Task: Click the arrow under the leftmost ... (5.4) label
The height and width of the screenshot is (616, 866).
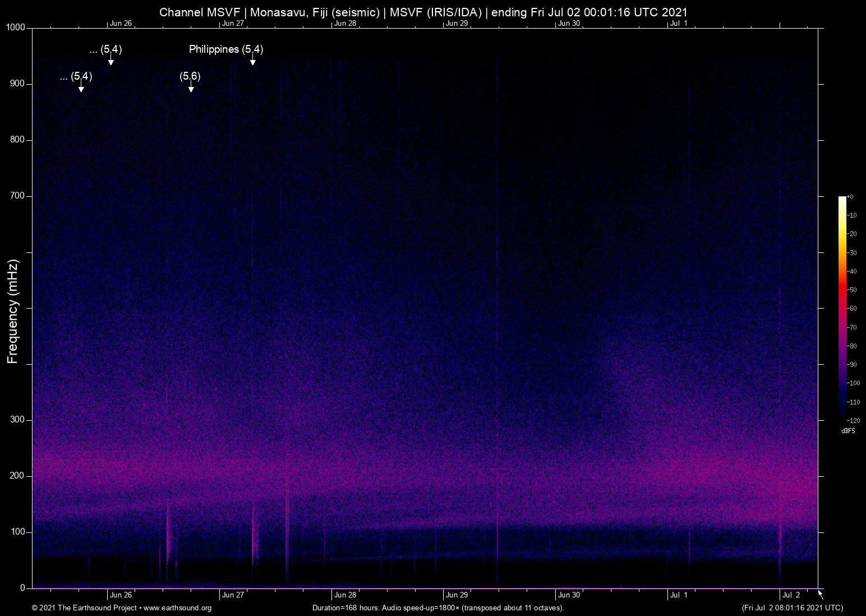Action: [x=81, y=89]
